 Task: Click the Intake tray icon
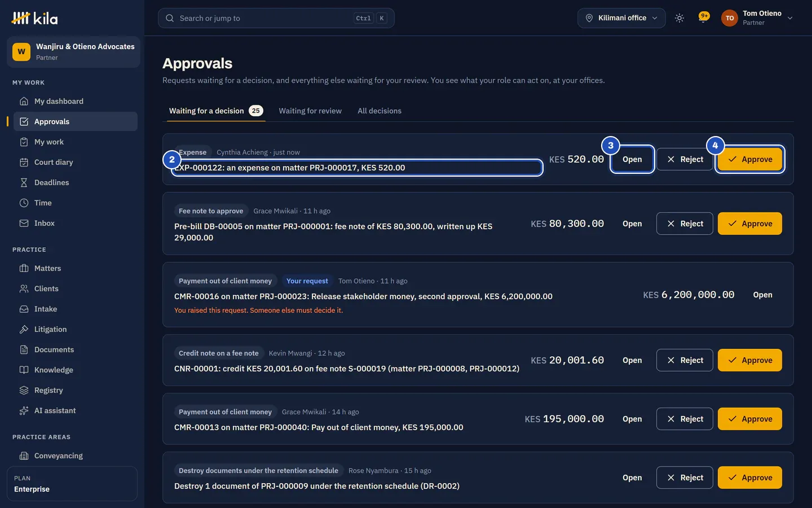coord(24,309)
